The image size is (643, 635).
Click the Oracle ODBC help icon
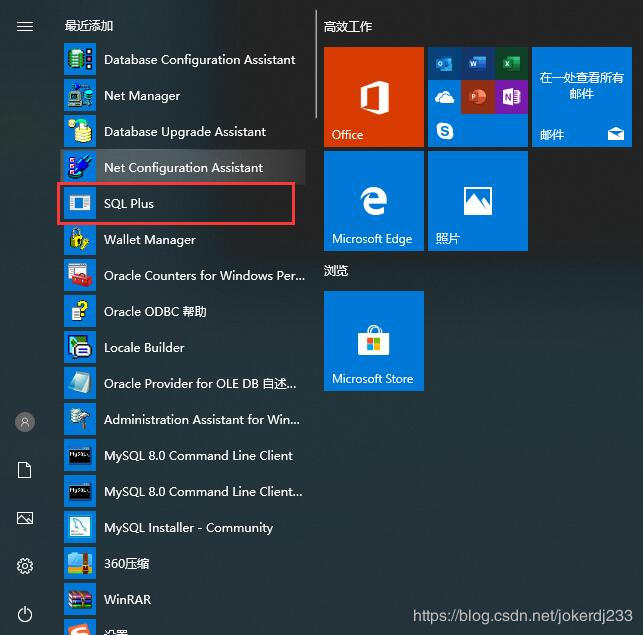pyautogui.click(x=80, y=311)
